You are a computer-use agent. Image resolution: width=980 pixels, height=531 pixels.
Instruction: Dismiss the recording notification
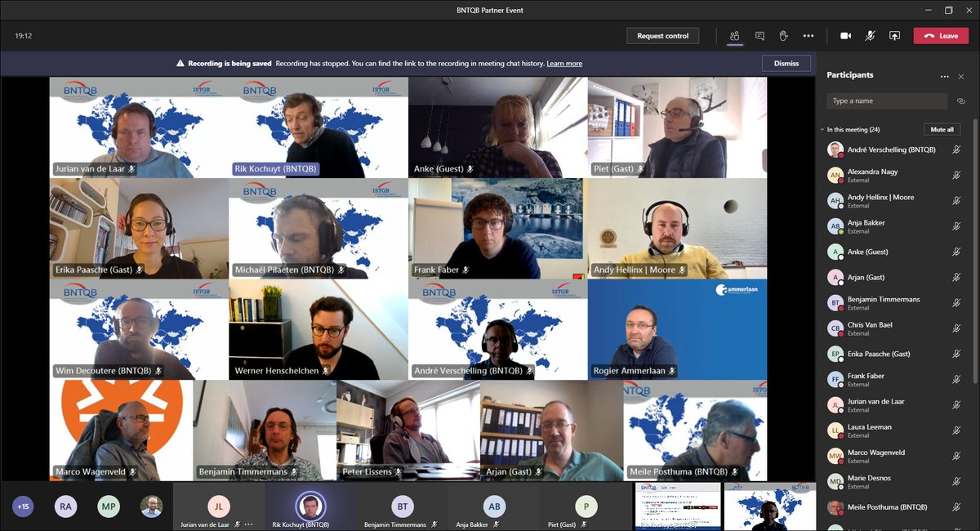click(x=786, y=63)
